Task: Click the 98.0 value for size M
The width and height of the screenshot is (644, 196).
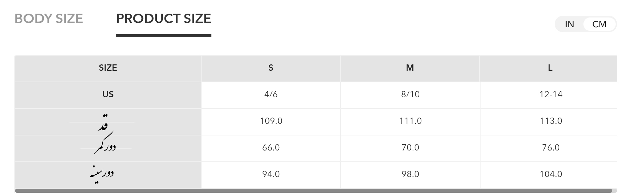Action: (x=410, y=174)
